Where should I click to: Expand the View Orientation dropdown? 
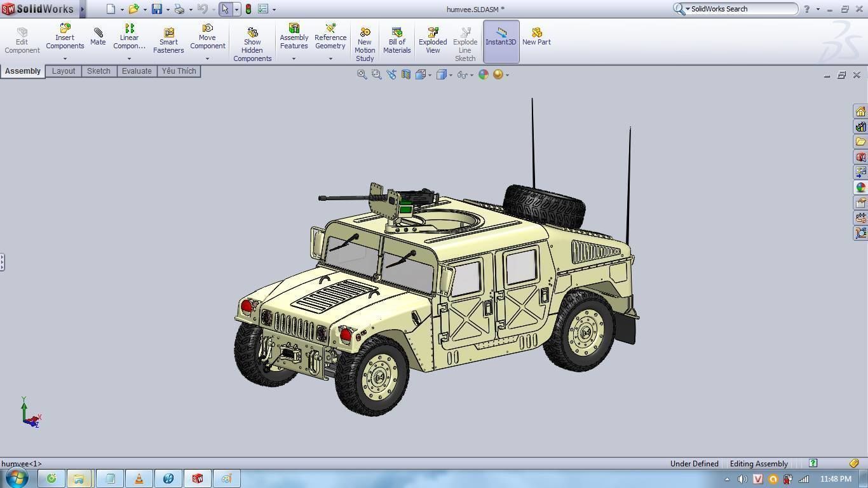(x=430, y=74)
